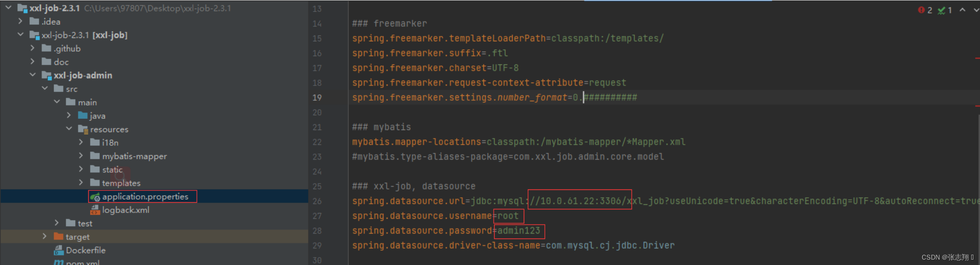Click the .idea folder icon

(x=34, y=21)
